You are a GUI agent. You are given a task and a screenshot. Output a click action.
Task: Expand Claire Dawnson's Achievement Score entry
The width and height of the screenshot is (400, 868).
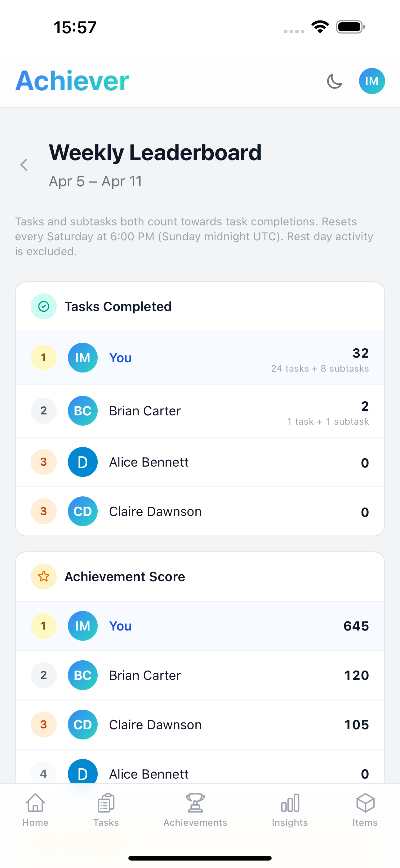coord(200,725)
